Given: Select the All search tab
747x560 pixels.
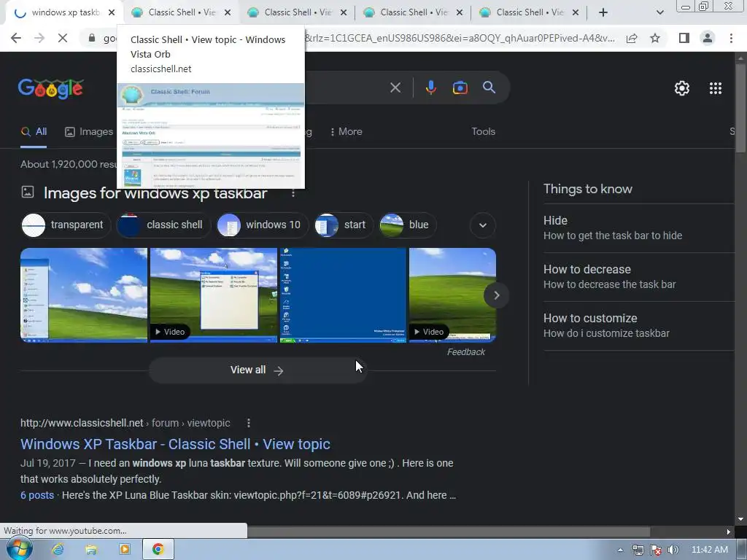Looking at the screenshot, I should pos(34,132).
